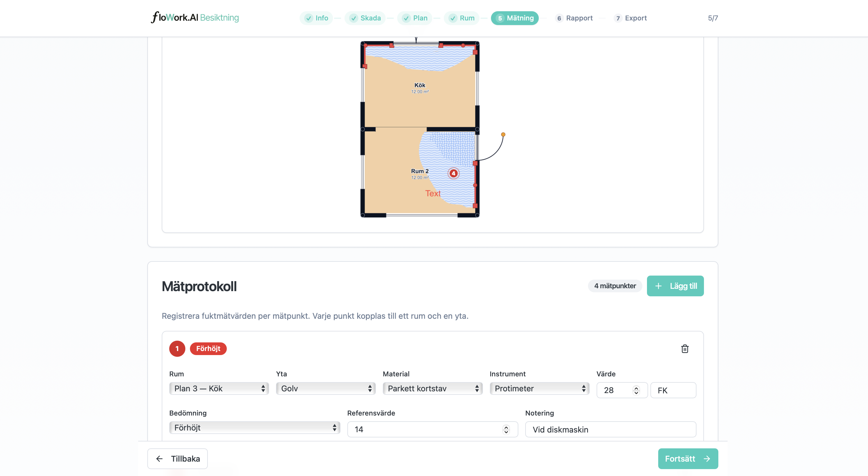This screenshot has width=868, height=476.
Task: Click the red number 1 point badge
Action: click(x=177, y=348)
